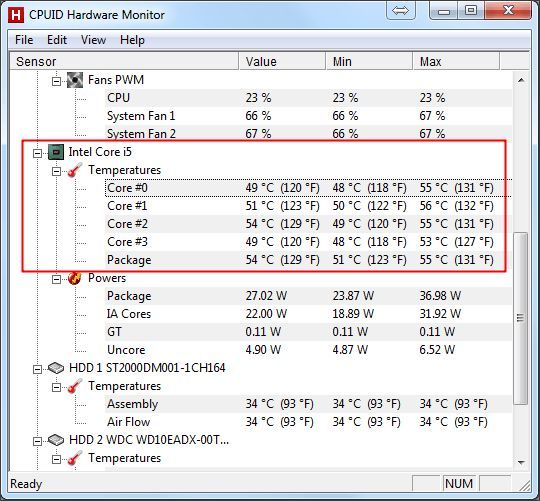Collapse the HDD 2 WDC node
Image resolution: width=540 pixels, height=501 pixels.
(37, 442)
